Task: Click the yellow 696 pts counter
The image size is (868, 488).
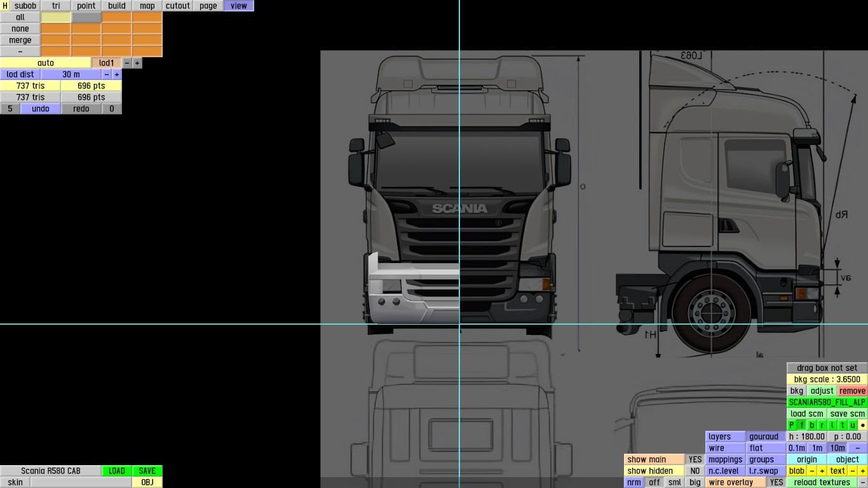Action: point(92,86)
